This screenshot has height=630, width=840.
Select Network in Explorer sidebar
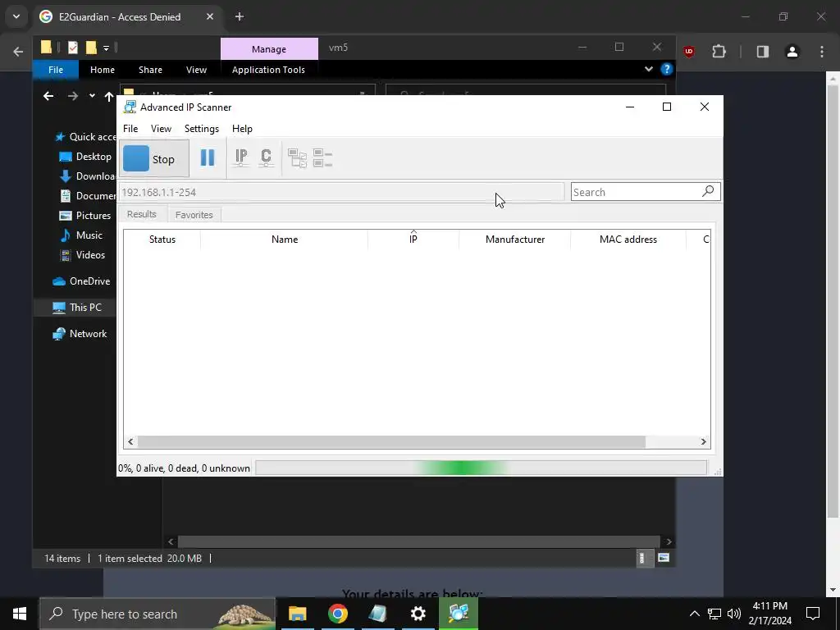pos(80,334)
